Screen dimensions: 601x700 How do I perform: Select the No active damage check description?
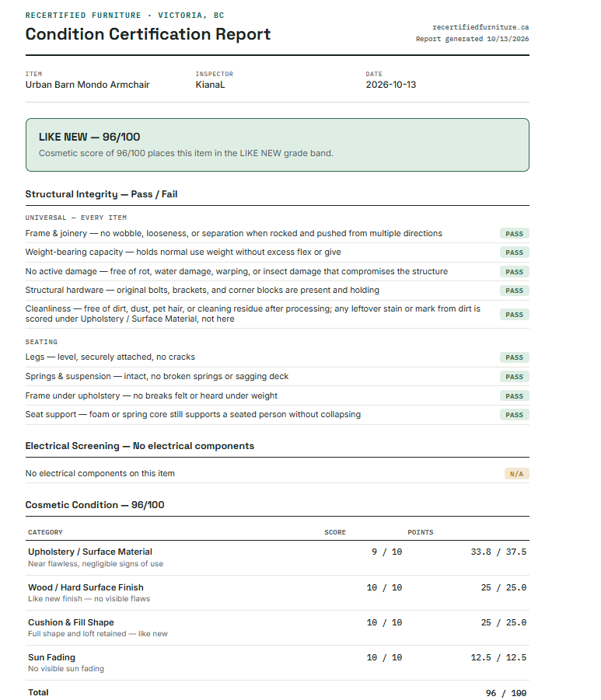pos(236,271)
